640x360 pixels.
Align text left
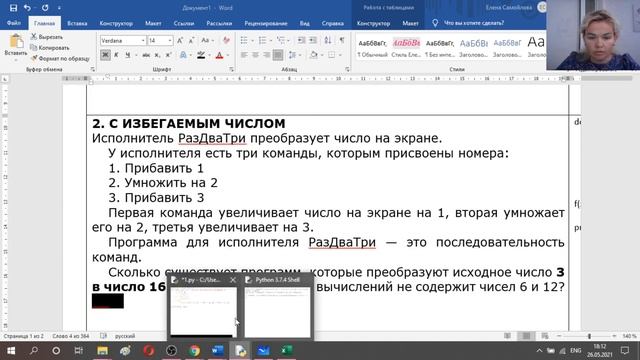coord(244,55)
